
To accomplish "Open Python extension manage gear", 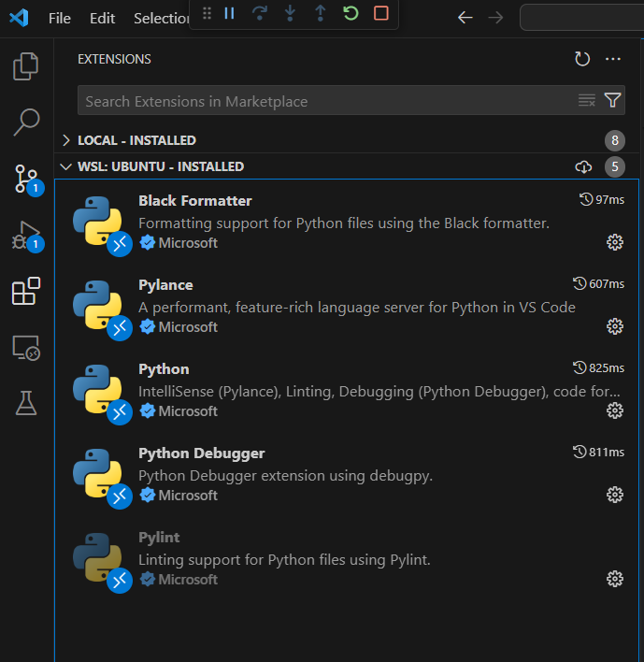I will (615, 410).
